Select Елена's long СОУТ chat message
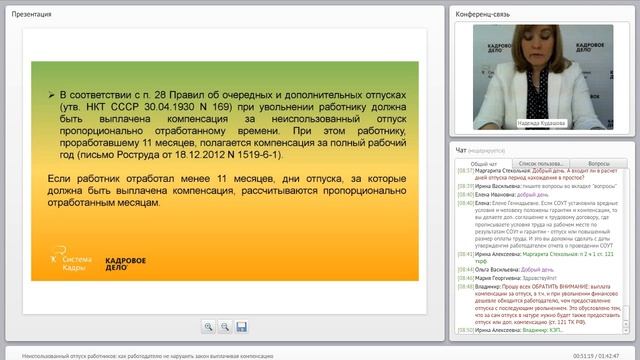This screenshot has width=640, height=360. point(538,224)
